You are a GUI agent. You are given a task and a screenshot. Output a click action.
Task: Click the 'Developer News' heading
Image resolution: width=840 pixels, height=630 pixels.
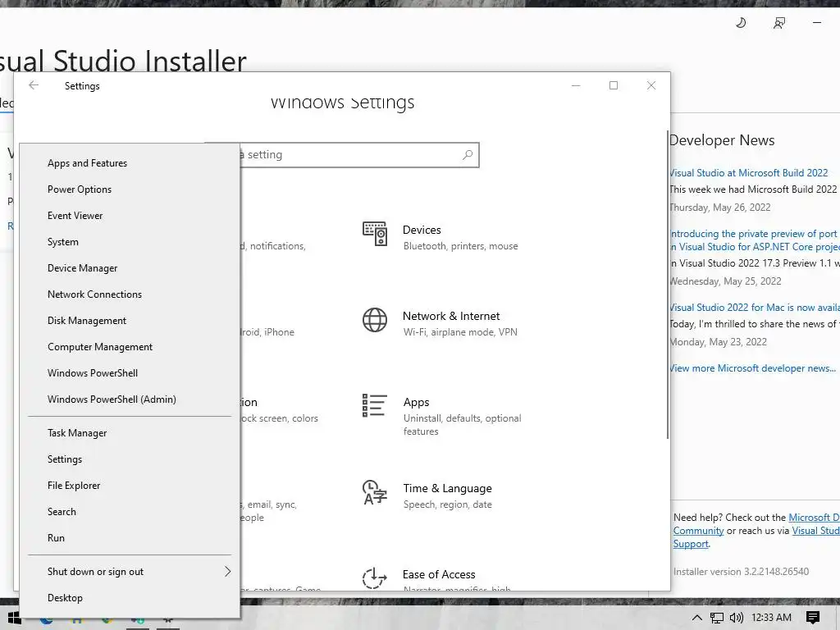(722, 140)
